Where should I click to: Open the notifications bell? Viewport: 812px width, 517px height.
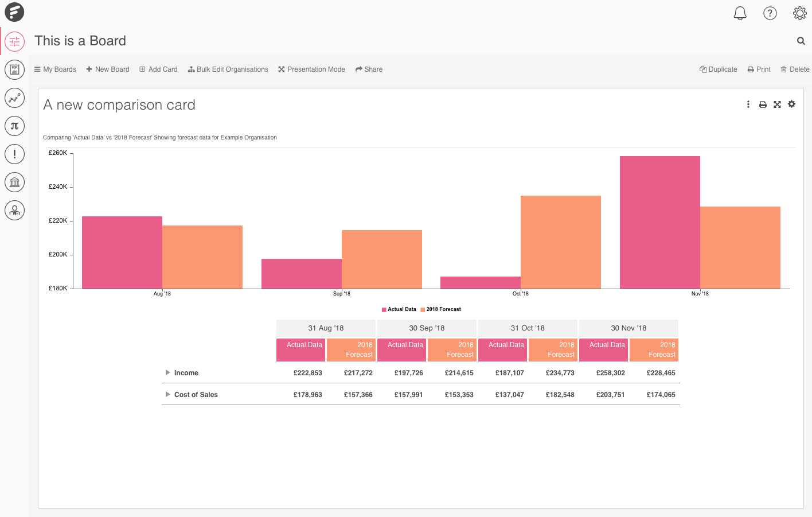point(740,13)
